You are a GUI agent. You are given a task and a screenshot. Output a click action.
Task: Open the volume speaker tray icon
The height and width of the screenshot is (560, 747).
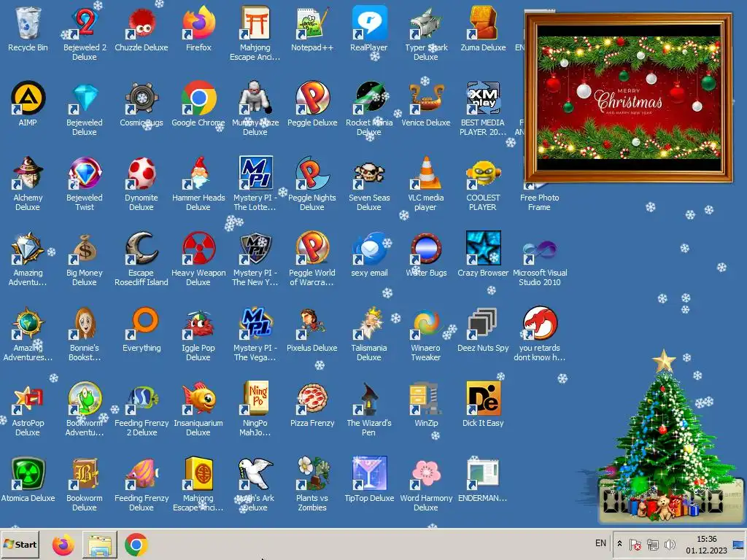point(670,544)
